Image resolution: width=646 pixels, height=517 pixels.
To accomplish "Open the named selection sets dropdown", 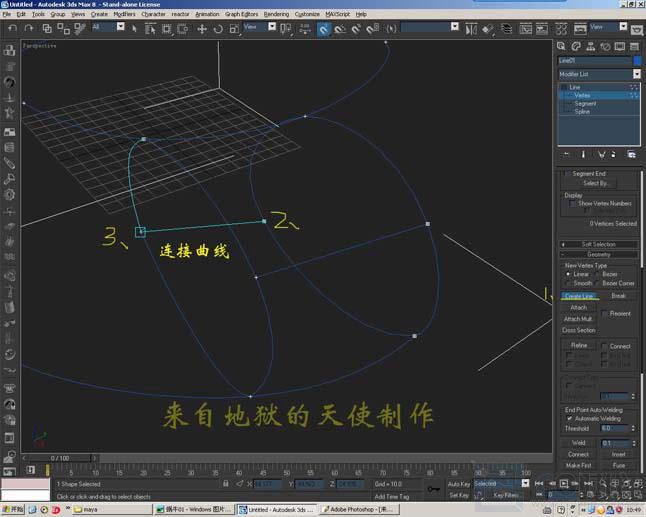I will point(455,27).
